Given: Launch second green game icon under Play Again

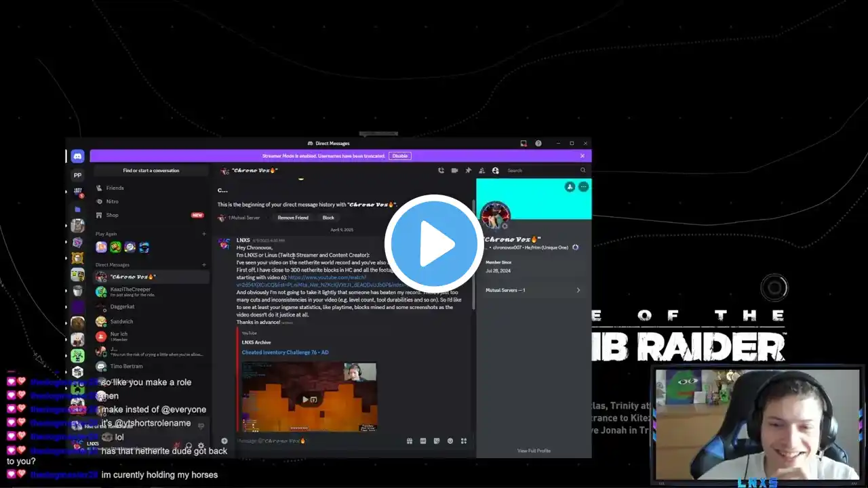Looking at the screenshot, I should coord(115,247).
